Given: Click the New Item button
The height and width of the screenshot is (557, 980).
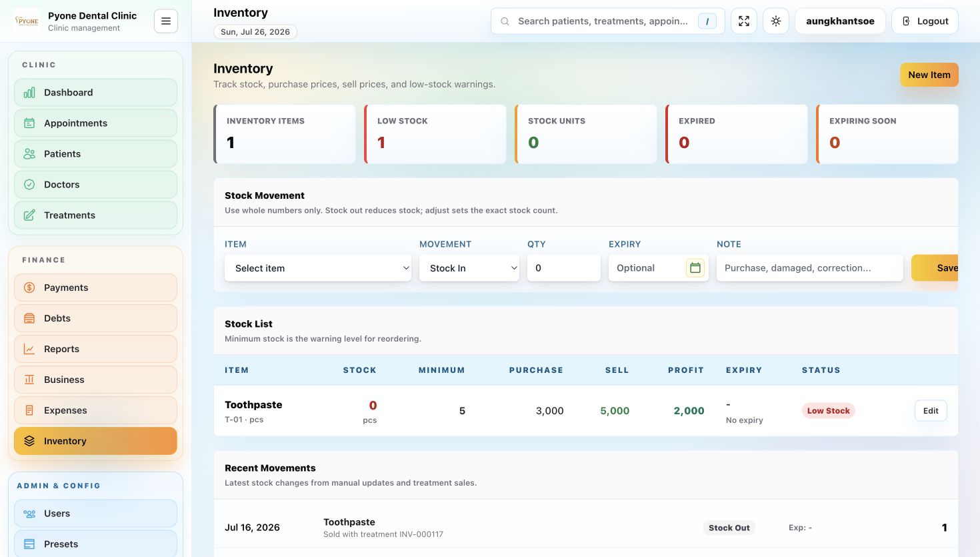Looking at the screenshot, I should 929,75.
